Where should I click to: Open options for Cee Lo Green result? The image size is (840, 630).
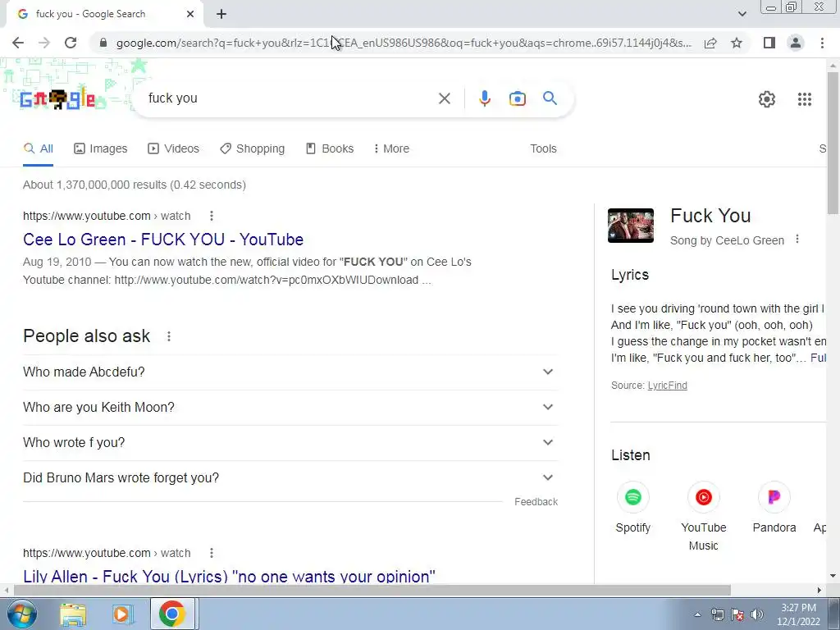pyautogui.click(x=212, y=216)
